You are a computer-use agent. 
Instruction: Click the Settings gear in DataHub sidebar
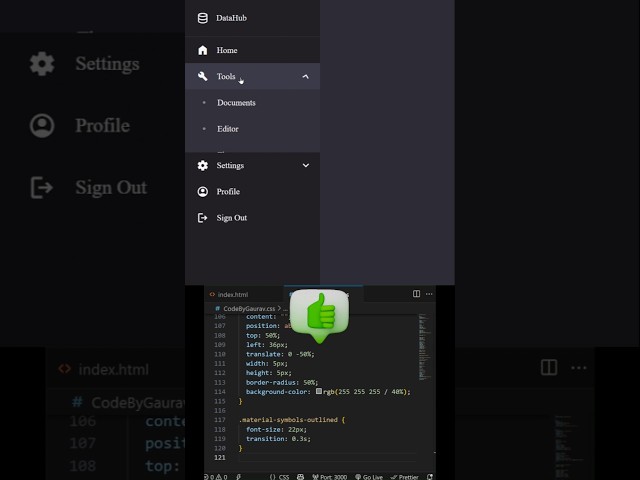(x=202, y=165)
